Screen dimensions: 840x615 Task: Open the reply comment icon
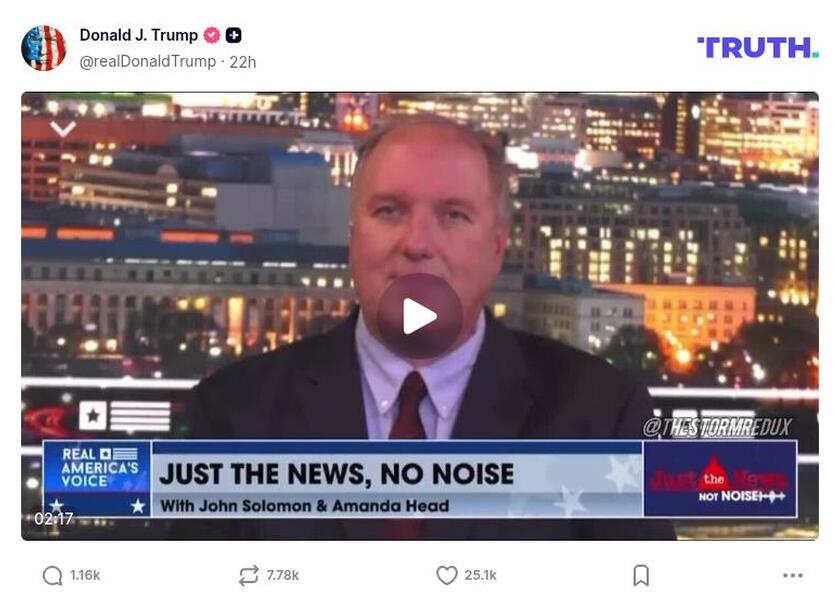tap(52, 576)
